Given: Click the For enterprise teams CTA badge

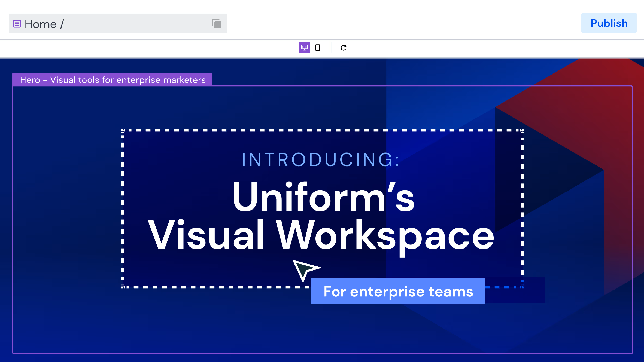Looking at the screenshot, I should click(x=398, y=291).
